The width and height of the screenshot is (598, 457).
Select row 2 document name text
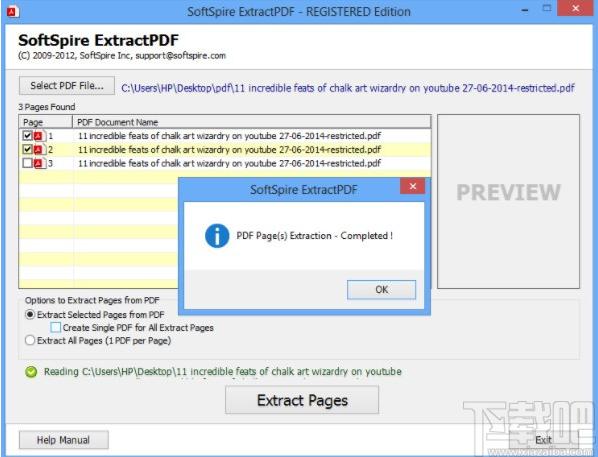tap(229, 150)
